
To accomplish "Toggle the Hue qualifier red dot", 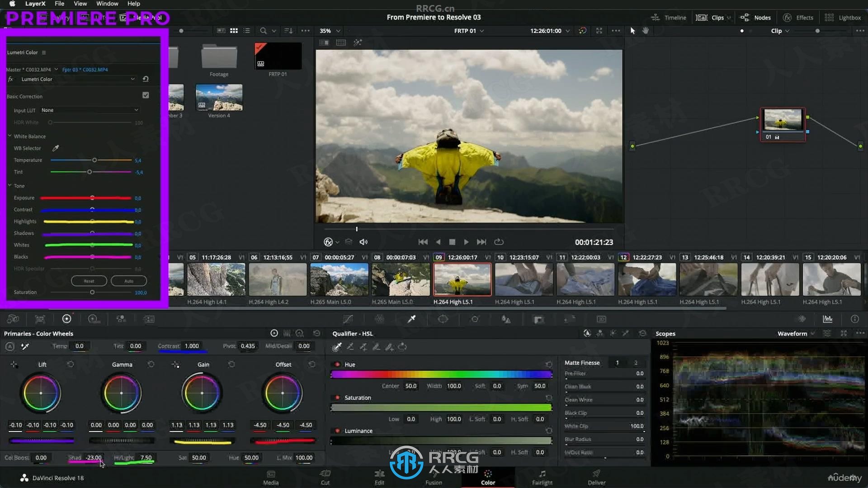I will point(337,364).
